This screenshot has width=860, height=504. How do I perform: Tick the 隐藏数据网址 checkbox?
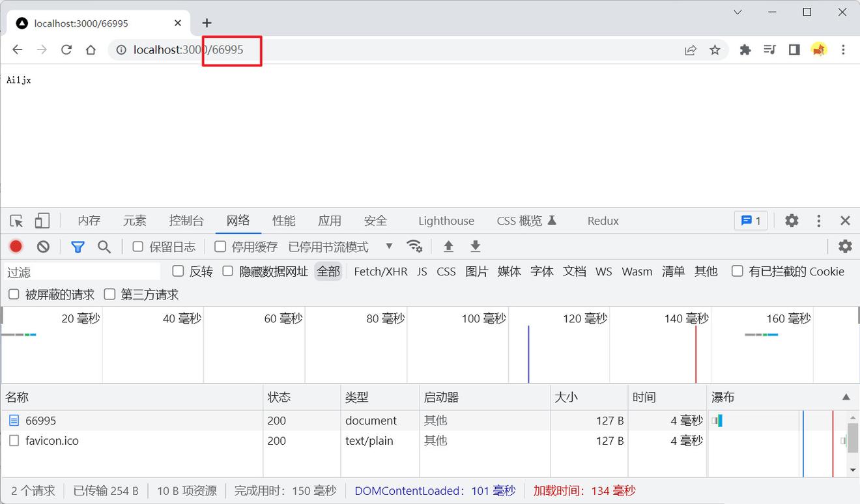tap(228, 271)
